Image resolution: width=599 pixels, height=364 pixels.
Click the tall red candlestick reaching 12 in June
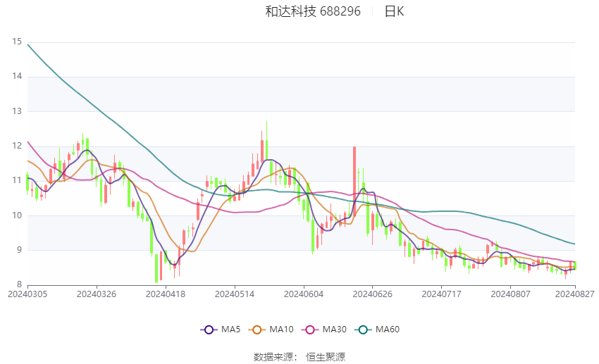(x=354, y=182)
